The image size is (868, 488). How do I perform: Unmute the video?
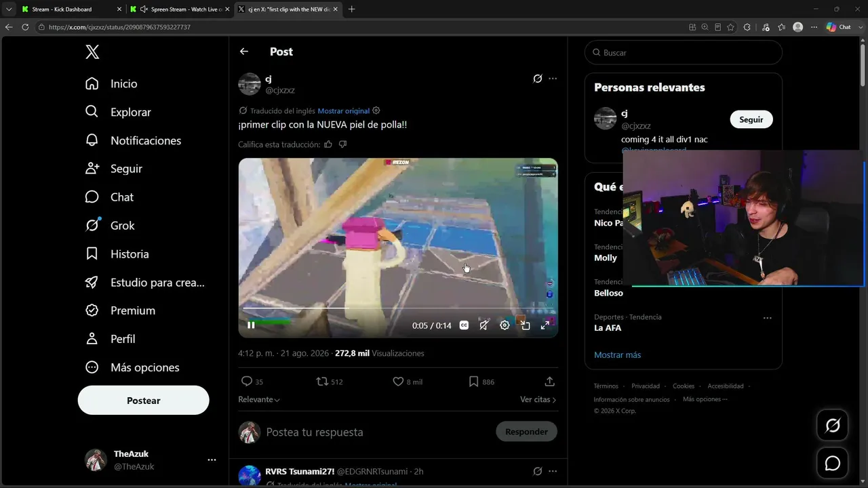pyautogui.click(x=484, y=325)
